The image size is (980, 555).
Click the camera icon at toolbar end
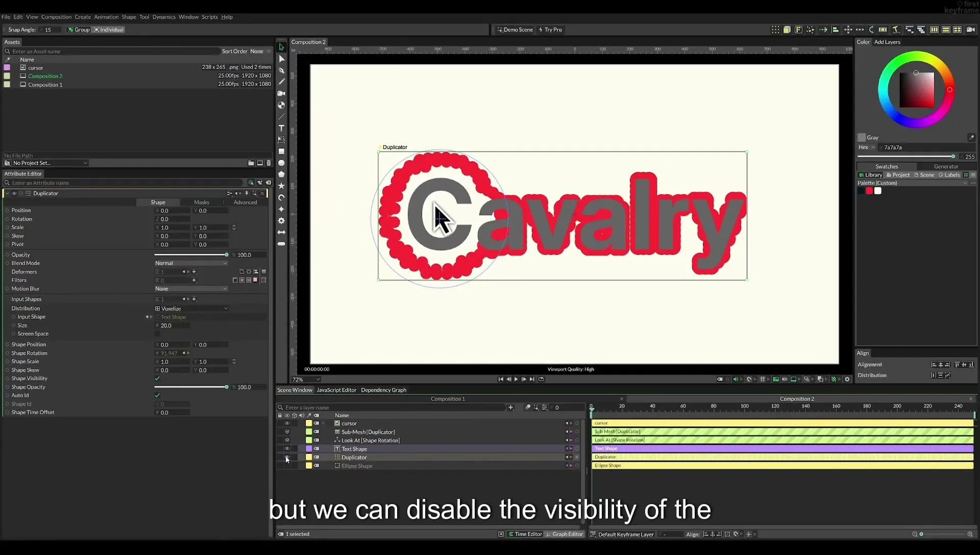coord(971,30)
